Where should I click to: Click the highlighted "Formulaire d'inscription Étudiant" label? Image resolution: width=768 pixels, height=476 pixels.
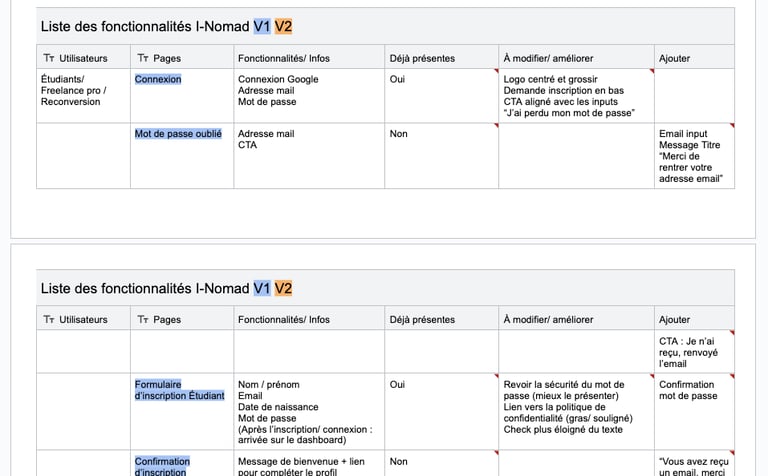click(179, 390)
